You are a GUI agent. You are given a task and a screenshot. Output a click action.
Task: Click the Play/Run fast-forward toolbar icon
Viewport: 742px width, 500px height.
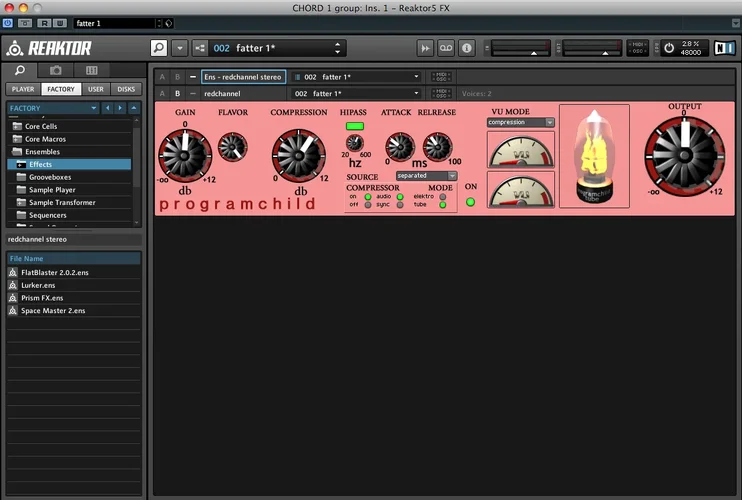coord(425,48)
